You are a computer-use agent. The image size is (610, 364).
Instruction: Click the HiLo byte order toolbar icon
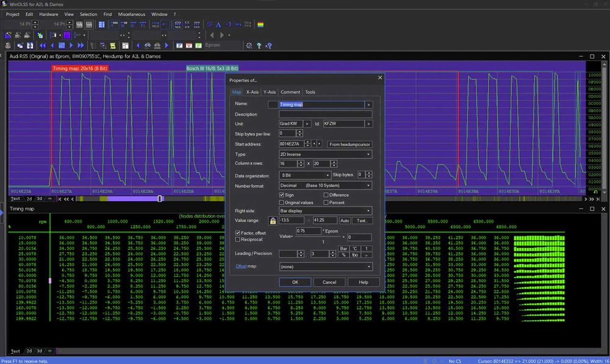pos(156,24)
